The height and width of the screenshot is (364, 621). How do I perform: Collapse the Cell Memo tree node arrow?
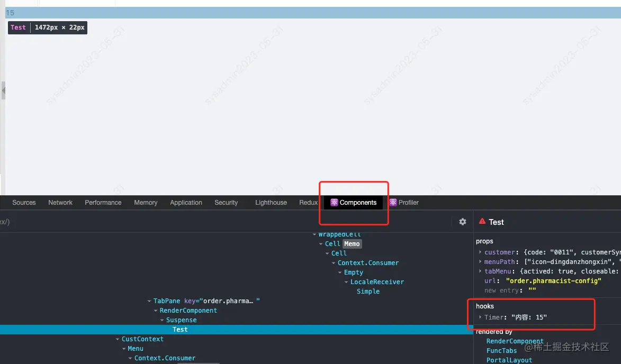321,244
